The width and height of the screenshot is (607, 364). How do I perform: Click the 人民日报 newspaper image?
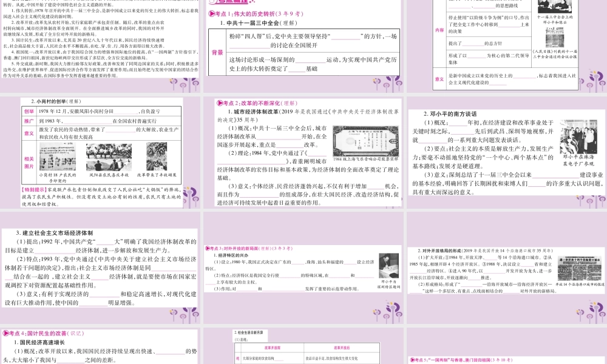555,38
